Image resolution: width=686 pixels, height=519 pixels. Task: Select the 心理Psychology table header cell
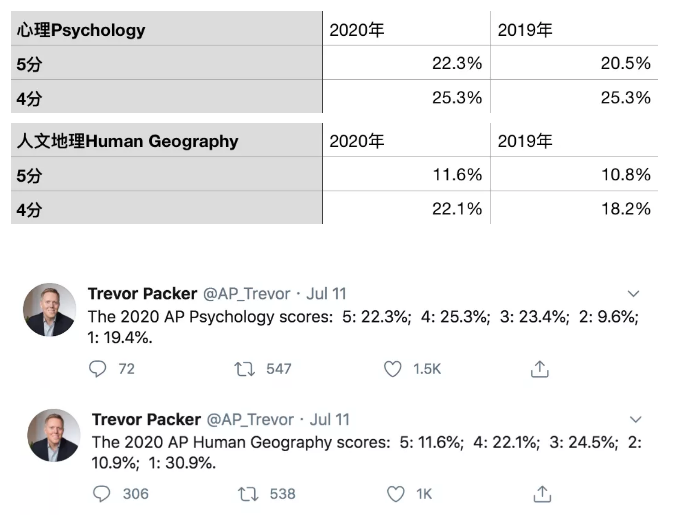point(167,29)
